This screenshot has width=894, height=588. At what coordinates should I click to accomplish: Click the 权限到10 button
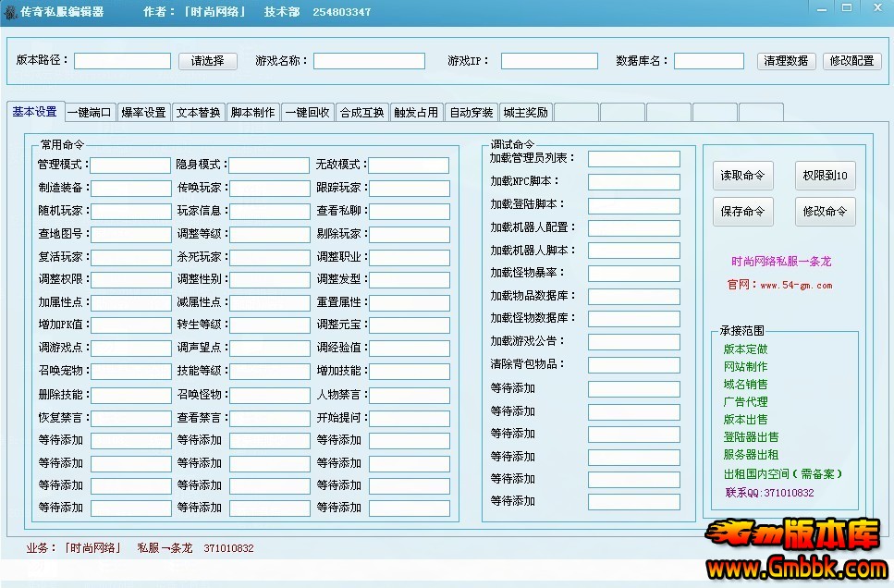[824, 175]
